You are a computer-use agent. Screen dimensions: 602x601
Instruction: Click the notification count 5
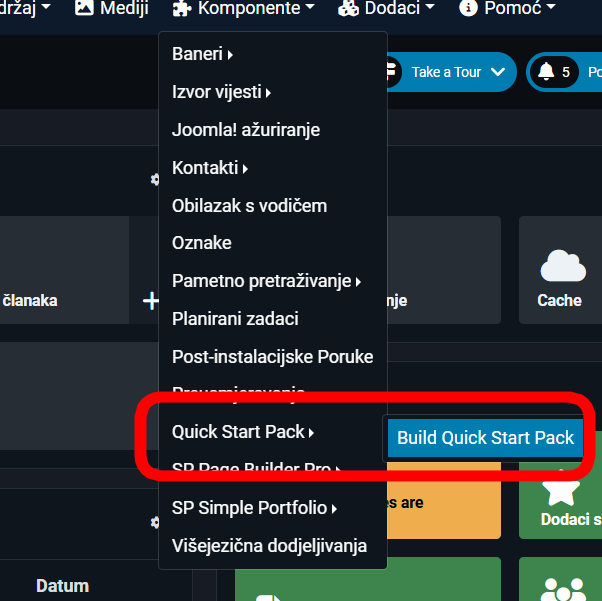click(x=566, y=72)
